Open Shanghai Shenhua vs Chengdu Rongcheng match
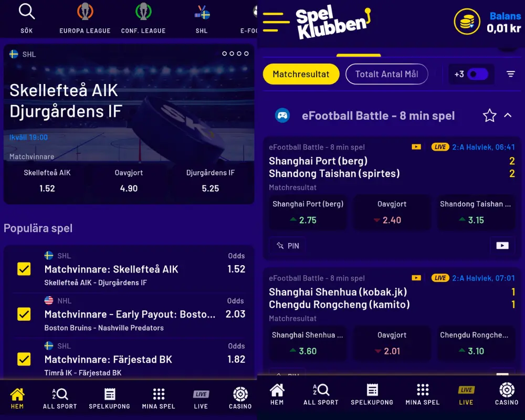 pyautogui.click(x=339, y=298)
